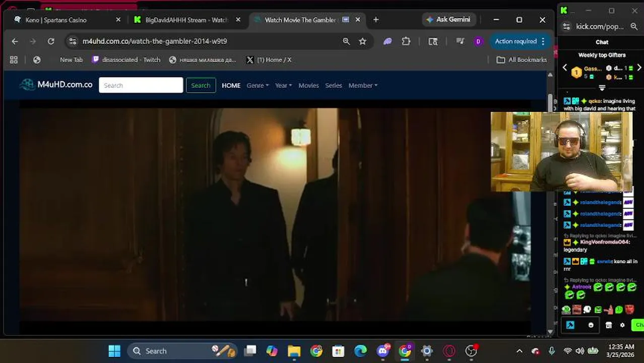Open the Extensions puzzle icon
644x363 pixels.
(x=406, y=41)
